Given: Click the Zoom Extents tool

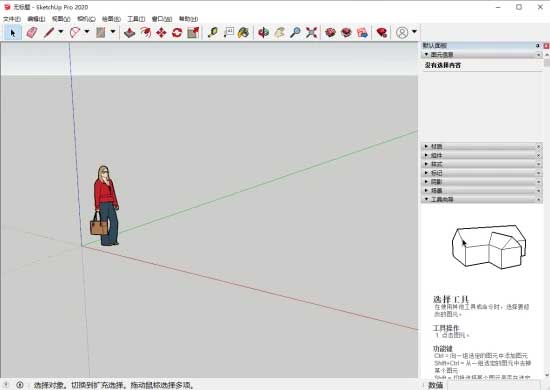Looking at the screenshot, I should pyautogui.click(x=311, y=33).
